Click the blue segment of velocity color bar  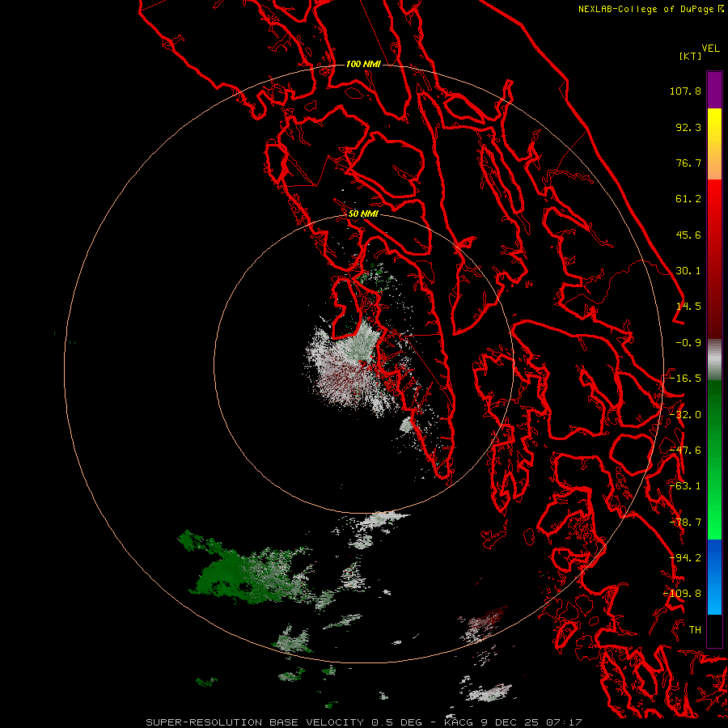pos(714,577)
